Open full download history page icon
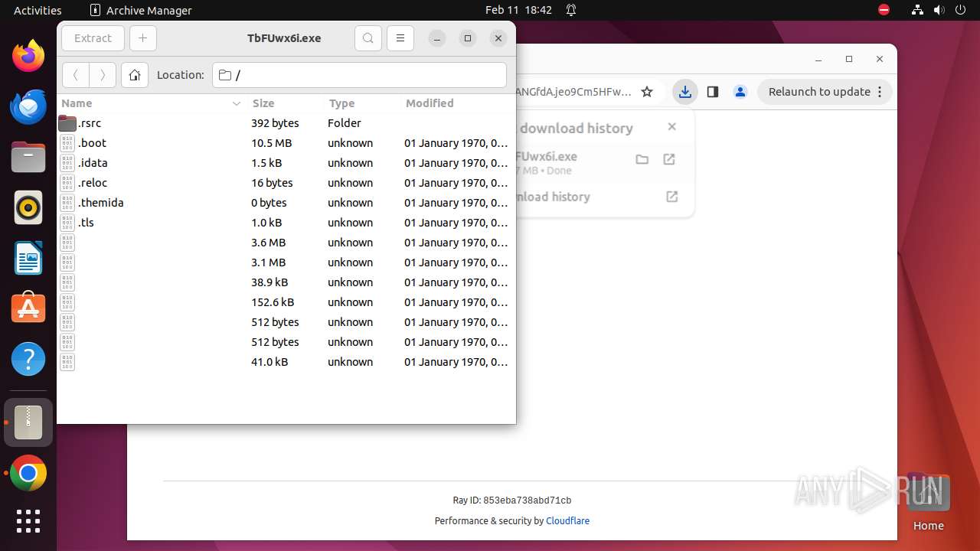This screenshot has width=980, height=551. click(x=672, y=197)
